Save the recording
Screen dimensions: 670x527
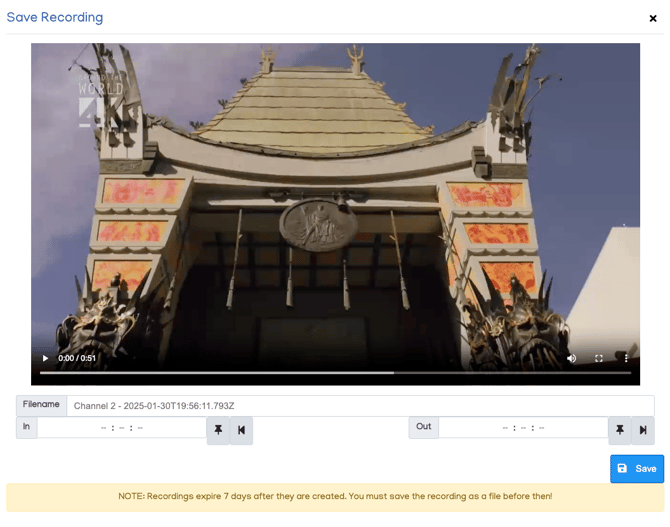coord(637,469)
